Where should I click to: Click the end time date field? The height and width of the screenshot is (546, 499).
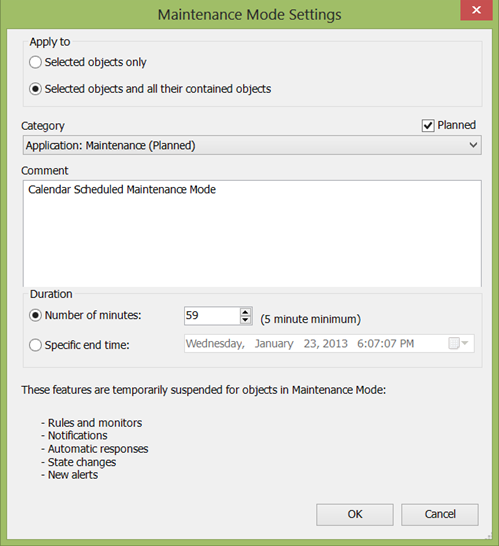click(x=329, y=344)
